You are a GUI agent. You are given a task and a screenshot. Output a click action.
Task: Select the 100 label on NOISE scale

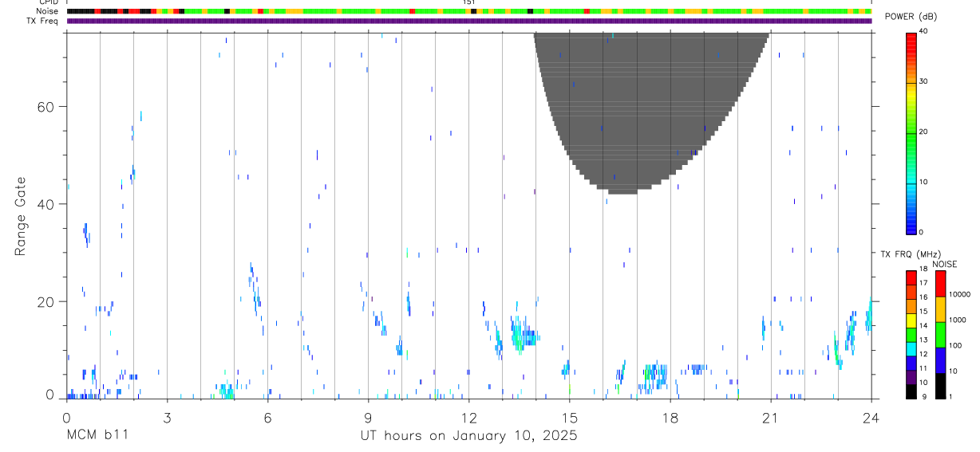point(955,346)
